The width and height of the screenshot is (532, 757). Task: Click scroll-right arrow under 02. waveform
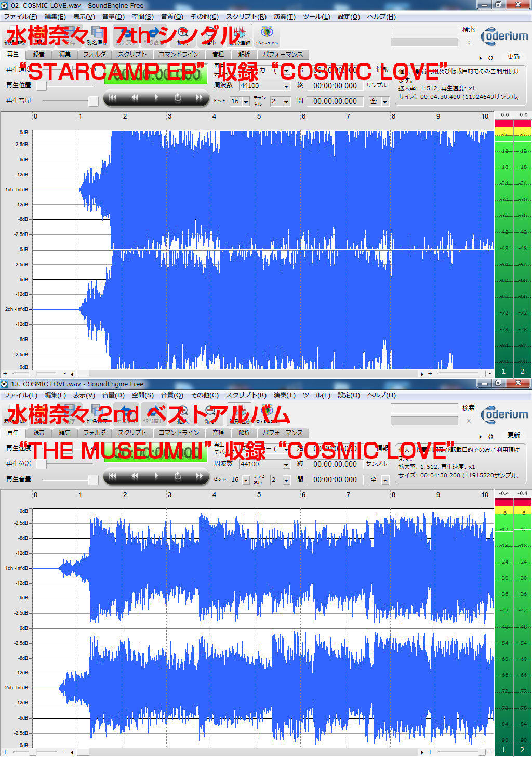coord(422,374)
